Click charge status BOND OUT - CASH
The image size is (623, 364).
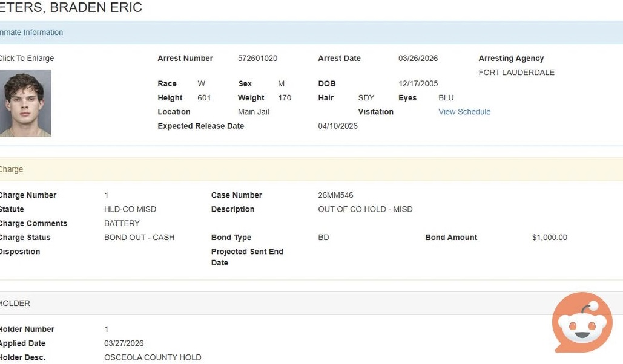coord(139,238)
